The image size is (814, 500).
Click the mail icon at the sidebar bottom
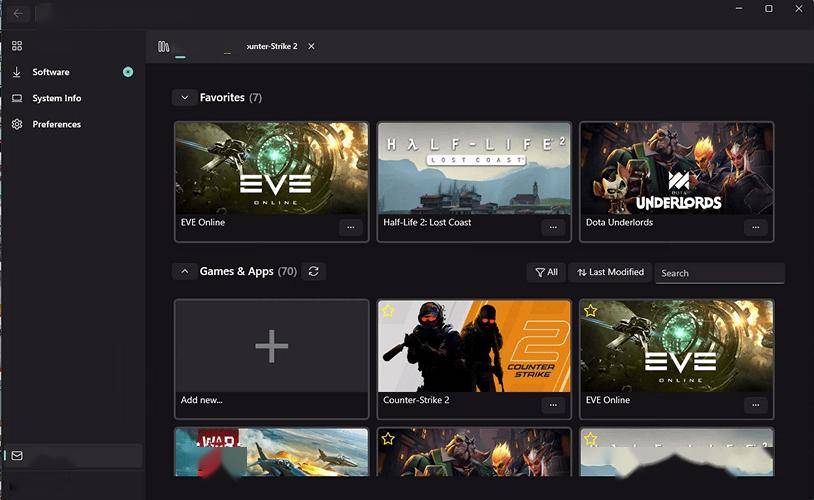(x=17, y=456)
